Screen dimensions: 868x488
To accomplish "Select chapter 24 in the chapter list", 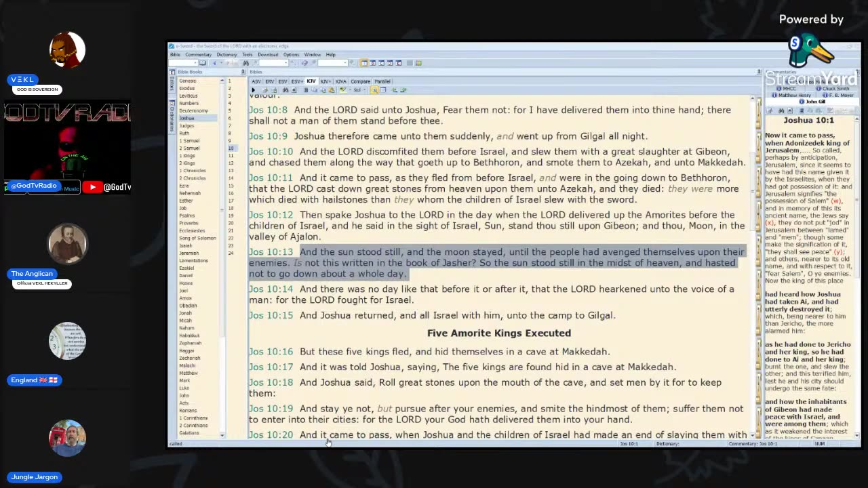I will click(231, 253).
